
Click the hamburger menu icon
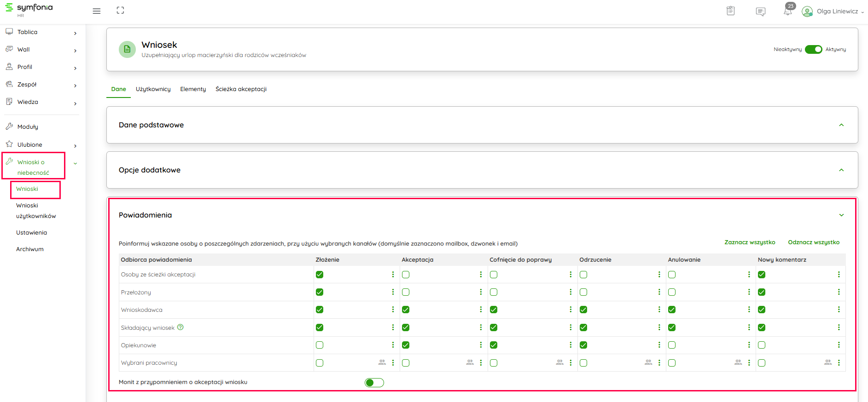(96, 11)
